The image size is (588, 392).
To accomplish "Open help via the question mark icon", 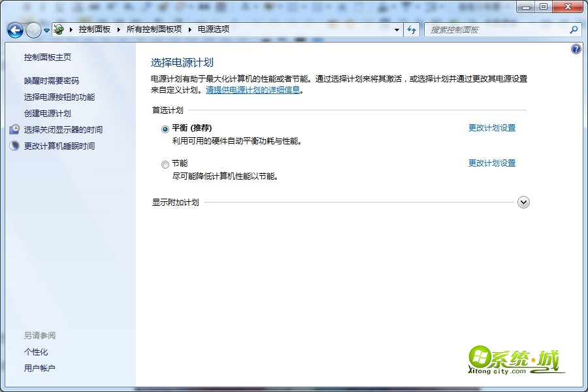I will coord(576,48).
